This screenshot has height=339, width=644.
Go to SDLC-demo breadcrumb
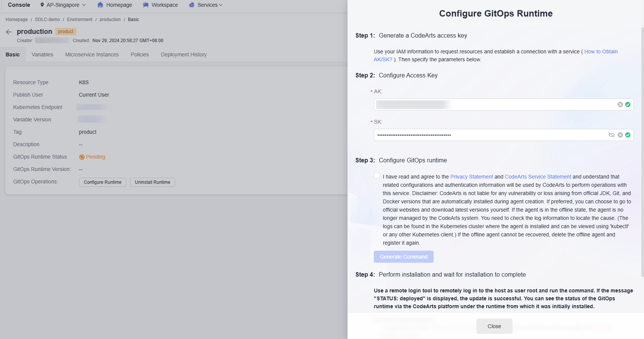coord(47,20)
